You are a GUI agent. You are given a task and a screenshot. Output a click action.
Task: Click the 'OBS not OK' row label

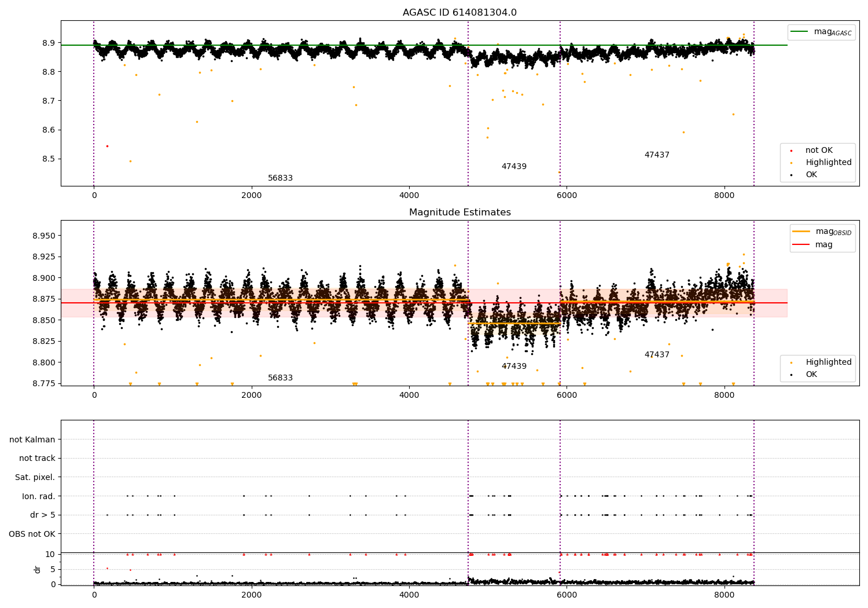(32, 534)
